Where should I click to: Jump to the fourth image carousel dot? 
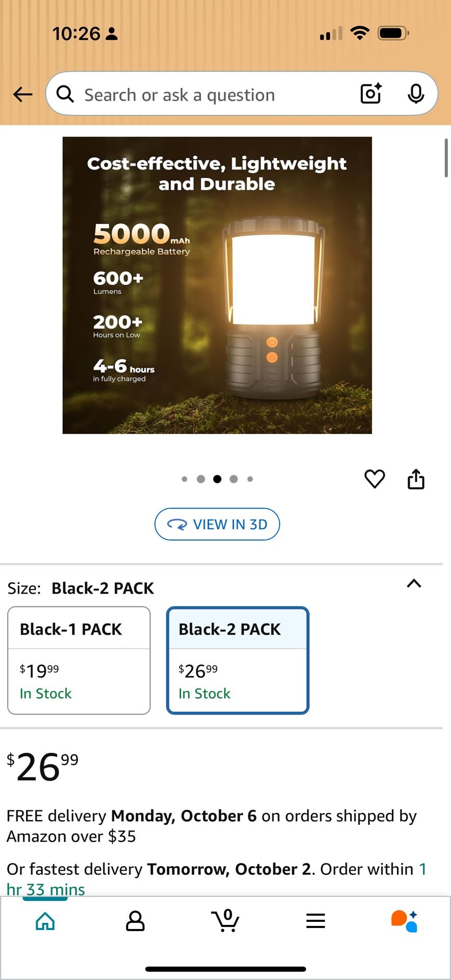click(x=234, y=479)
